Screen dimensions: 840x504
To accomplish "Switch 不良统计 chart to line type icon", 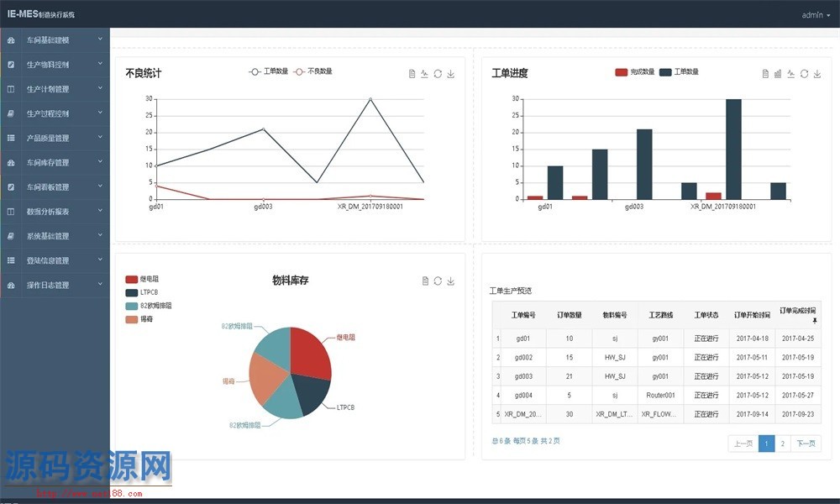I will click(x=424, y=74).
